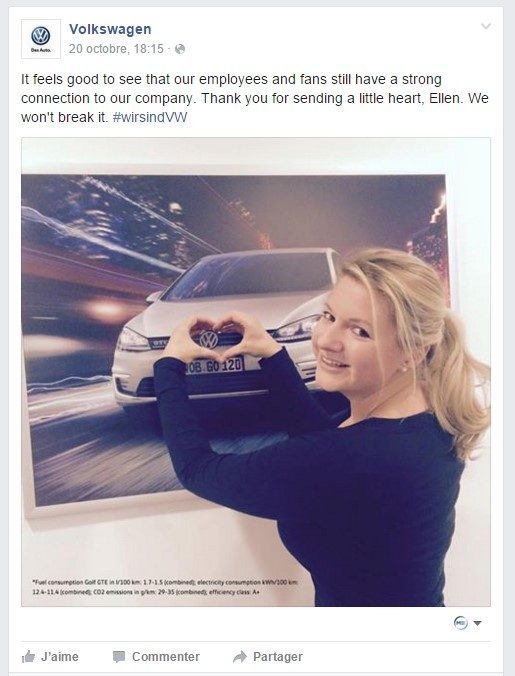The image size is (515, 676).
Task: Click the globe public visibility icon
Action: click(180, 49)
